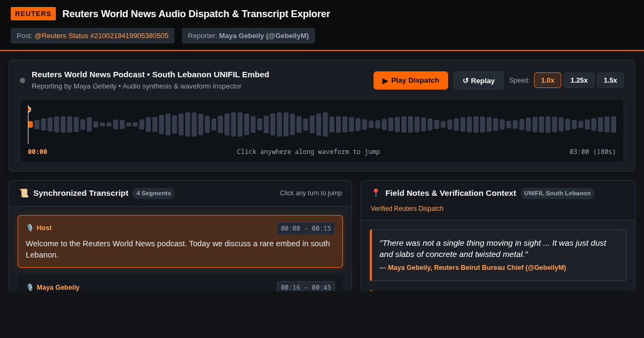Click the pin icon beside Field Notes
This screenshot has width=644, height=338.
coord(376,193)
